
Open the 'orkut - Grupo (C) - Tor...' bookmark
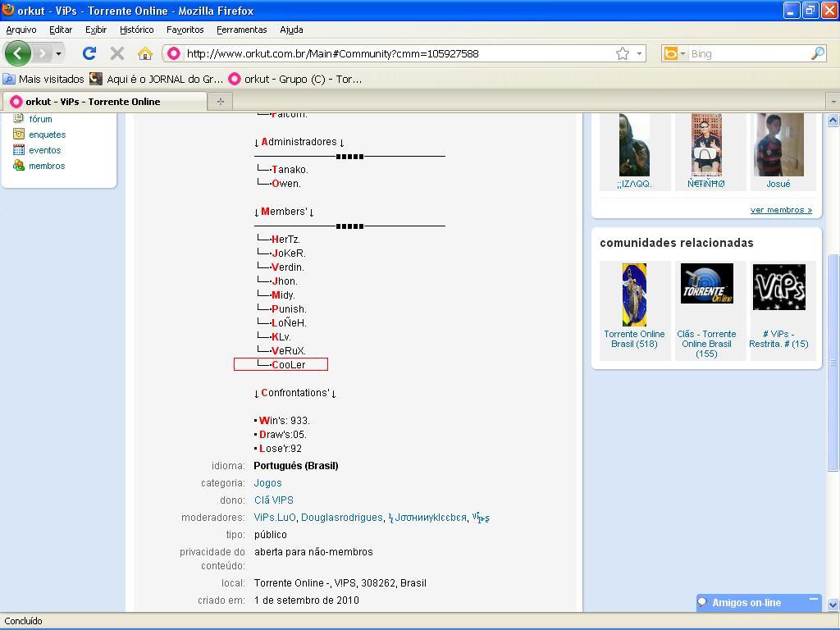(295, 79)
